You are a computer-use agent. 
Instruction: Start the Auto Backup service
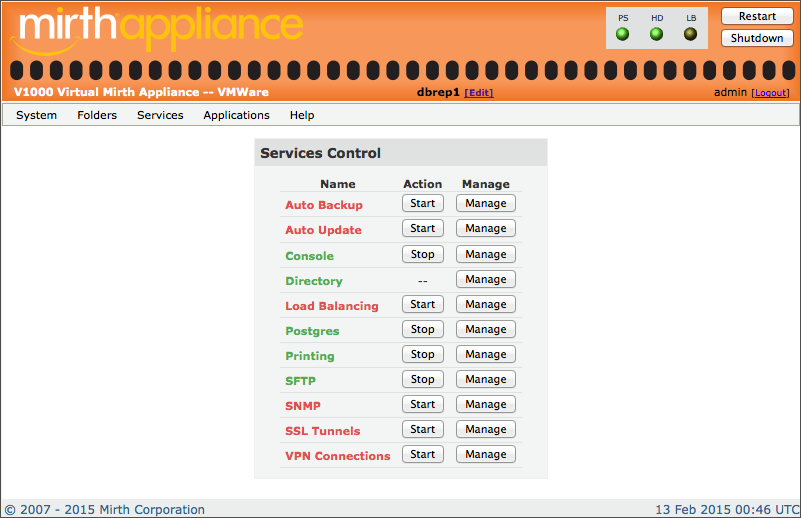[x=422, y=203]
